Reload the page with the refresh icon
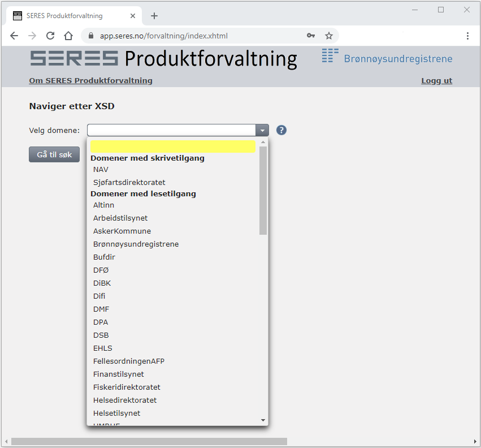 coord(50,36)
